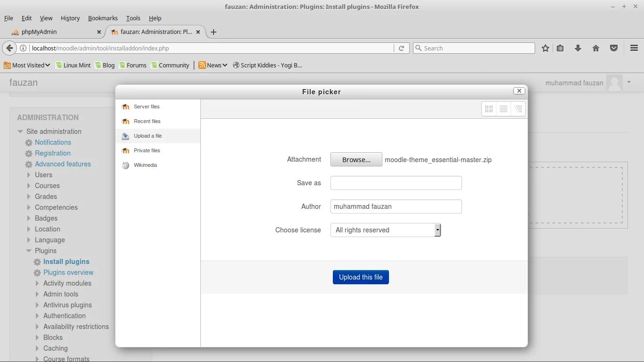
Task: Open Install plugins link
Action: [x=66, y=262]
